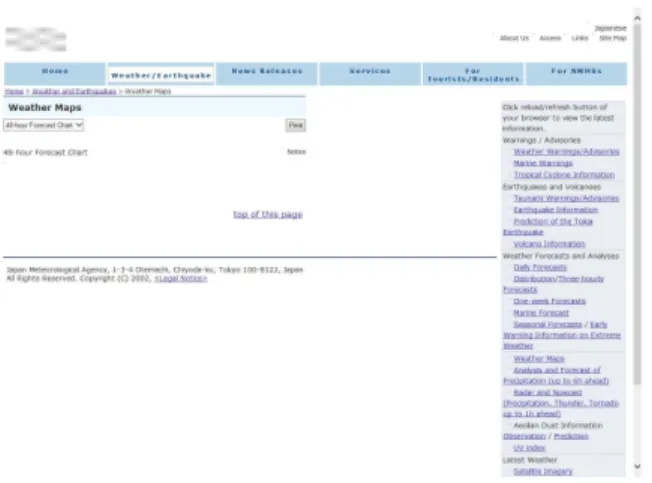
Task: Open Prediction of the Tokai Earthquake link
Action: [553, 222]
